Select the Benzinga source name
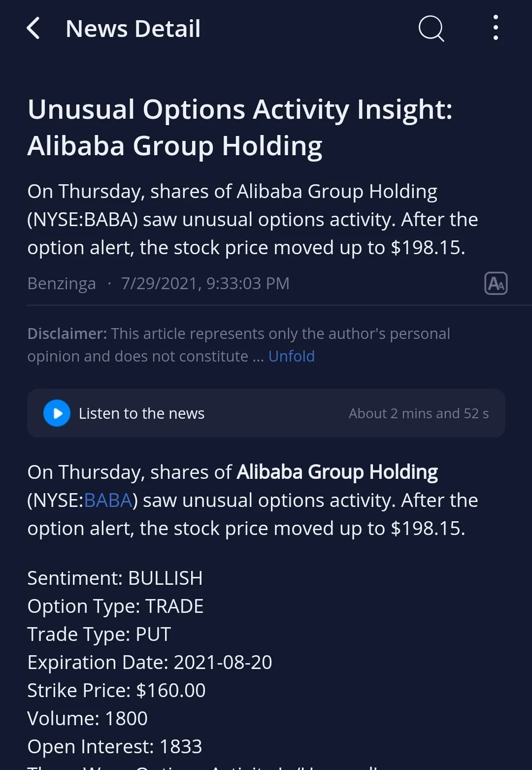 tap(62, 284)
